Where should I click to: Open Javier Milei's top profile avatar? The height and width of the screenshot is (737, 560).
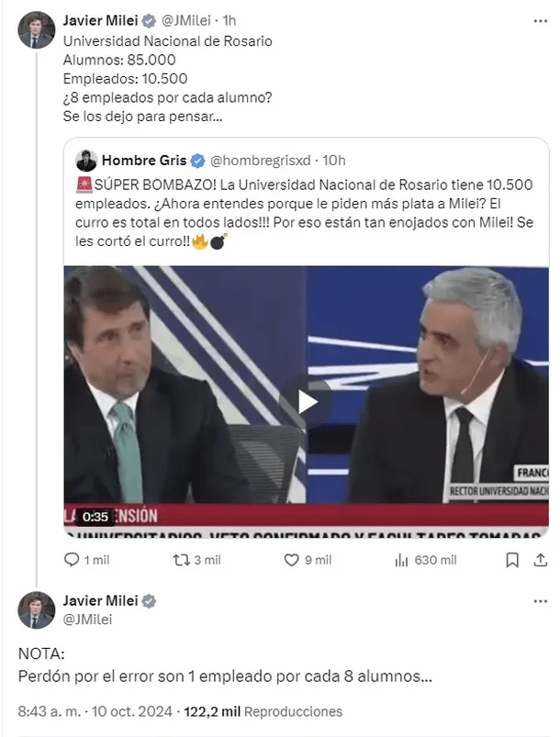[x=36, y=30]
